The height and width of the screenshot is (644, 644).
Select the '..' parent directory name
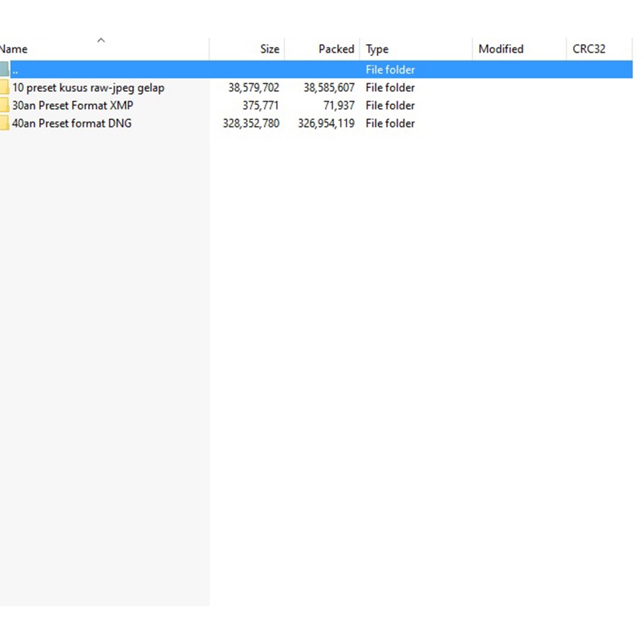(15, 70)
